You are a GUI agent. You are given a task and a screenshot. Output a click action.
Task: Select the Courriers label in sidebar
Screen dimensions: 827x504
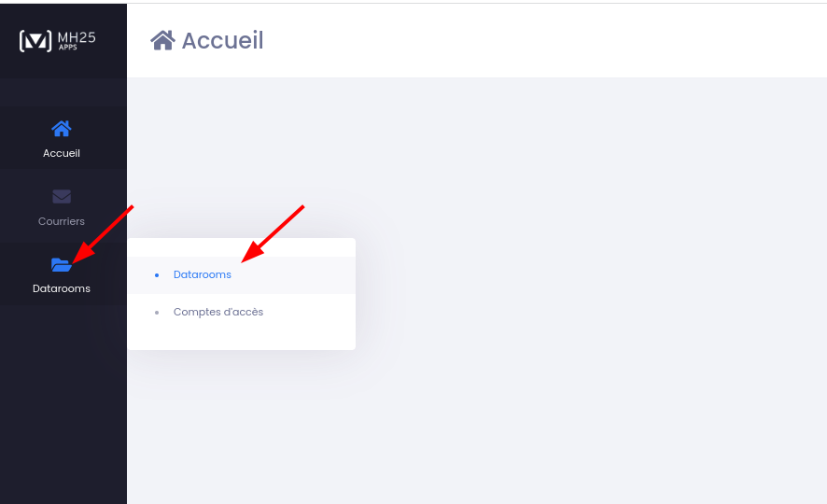[62, 221]
